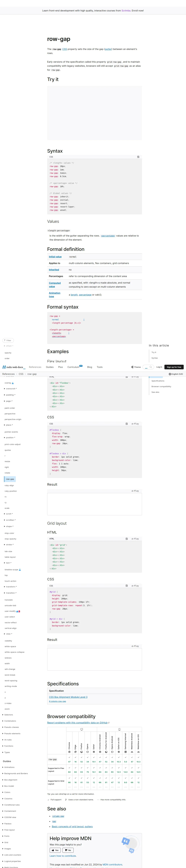Viewport: 186px width, 868px height.
Task: Open the Tools menu in header
Action: click(100, 367)
